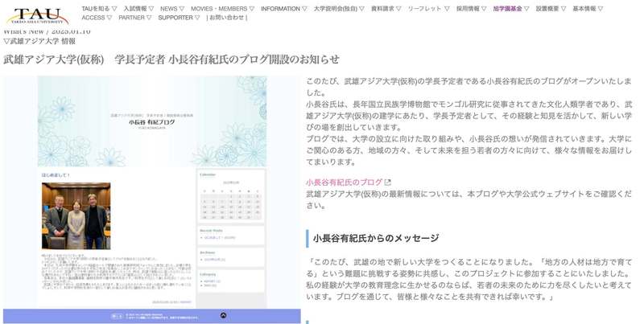
Task: Expand the TAUを知る menu
Action: [98, 9]
